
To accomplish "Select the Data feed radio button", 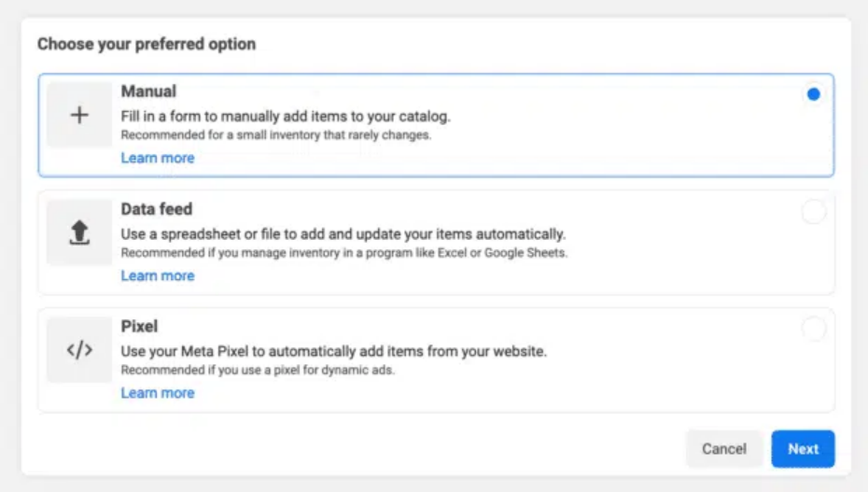I will [813, 212].
